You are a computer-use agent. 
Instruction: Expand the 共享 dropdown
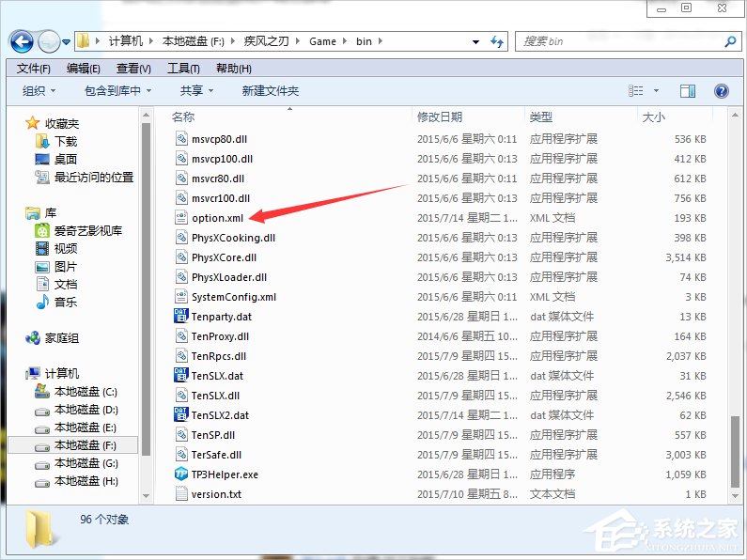[196, 90]
